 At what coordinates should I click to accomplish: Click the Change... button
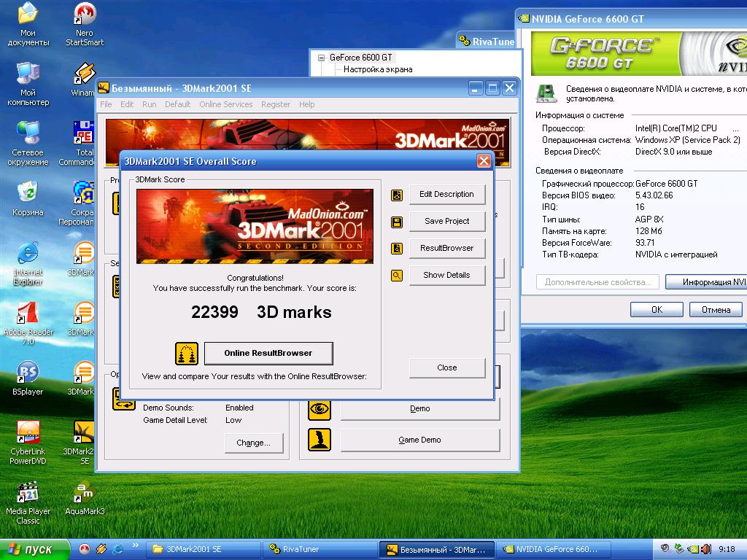(x=253, y=443)
